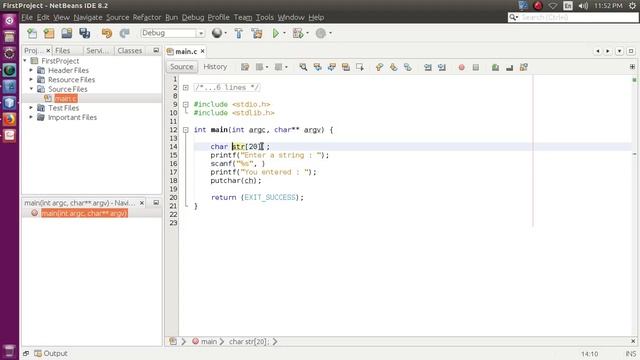Click the last editor toolbar icon

click(x=524, y=67)
